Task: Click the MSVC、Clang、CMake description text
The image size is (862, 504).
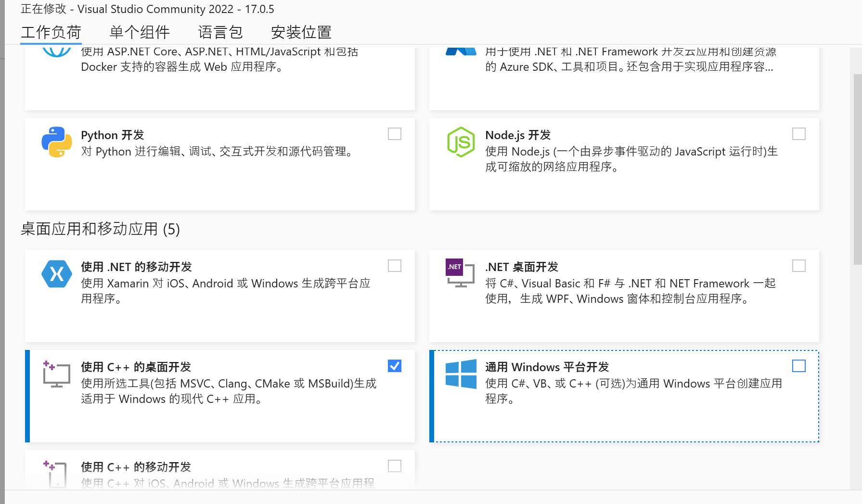Action: 229,391
